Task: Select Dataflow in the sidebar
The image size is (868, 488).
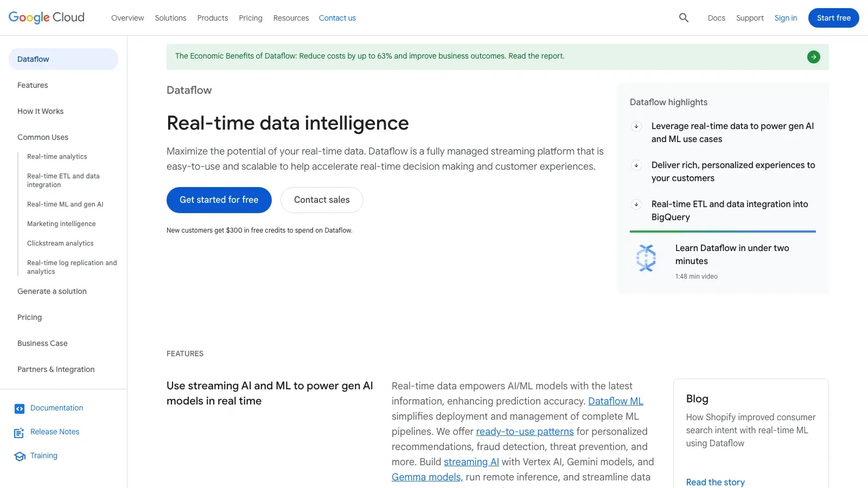Action: coord(63,59)
